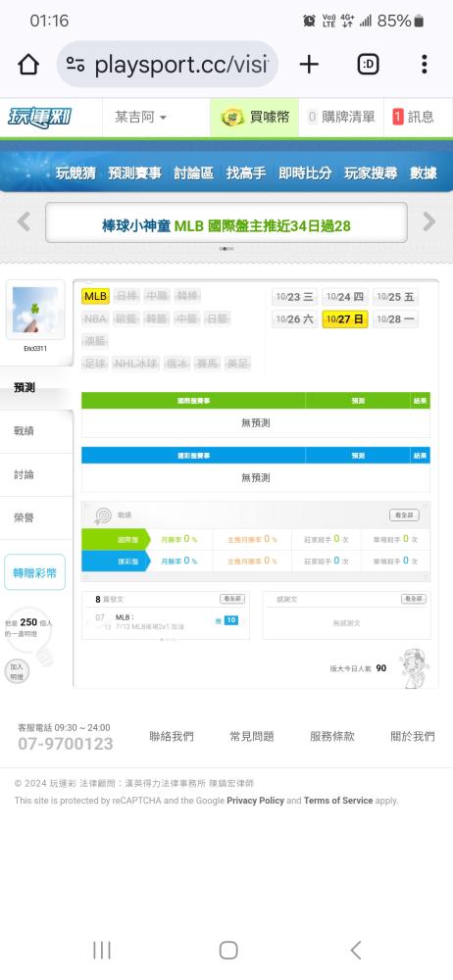This screenshot has height=980, width=453.
Task: Click 版大今日人氣 90 text
Action: tap(359, 668)
